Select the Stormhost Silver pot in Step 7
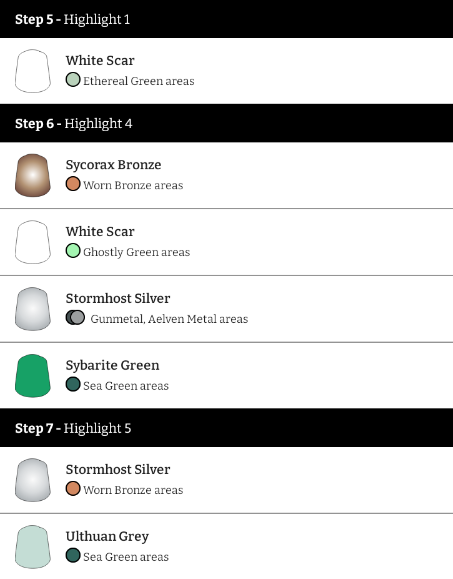453x579 pixels. click(33, 480)
